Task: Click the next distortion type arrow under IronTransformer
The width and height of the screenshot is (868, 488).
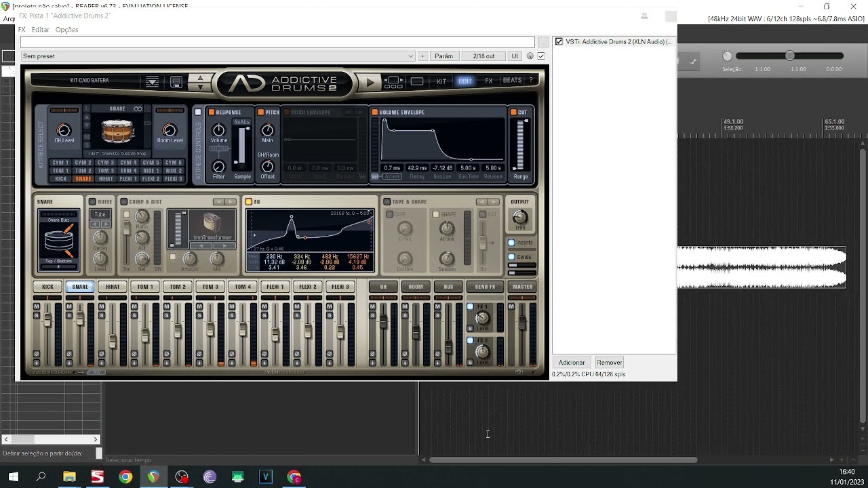Action: [x=225, y=245]
